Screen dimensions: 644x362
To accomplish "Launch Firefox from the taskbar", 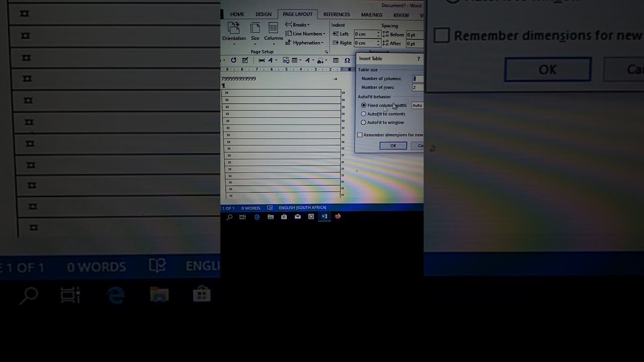I will [338, 216].
